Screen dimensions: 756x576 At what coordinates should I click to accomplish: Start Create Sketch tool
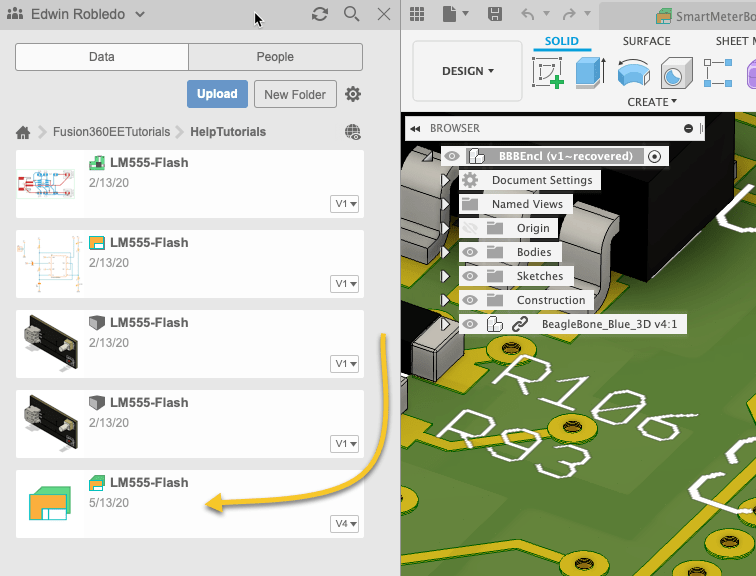tap(548, 73)
